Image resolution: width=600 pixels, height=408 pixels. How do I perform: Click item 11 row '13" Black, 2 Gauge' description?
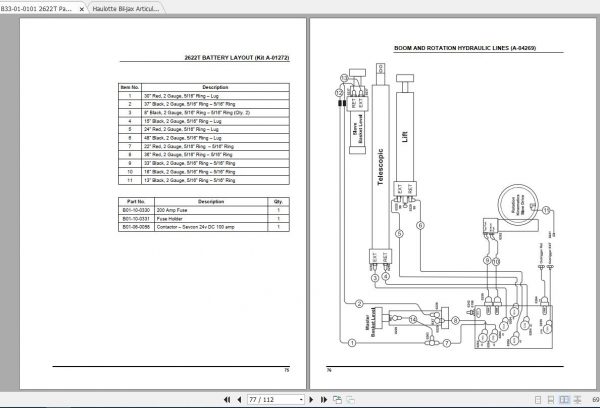[x=215, y=180]
